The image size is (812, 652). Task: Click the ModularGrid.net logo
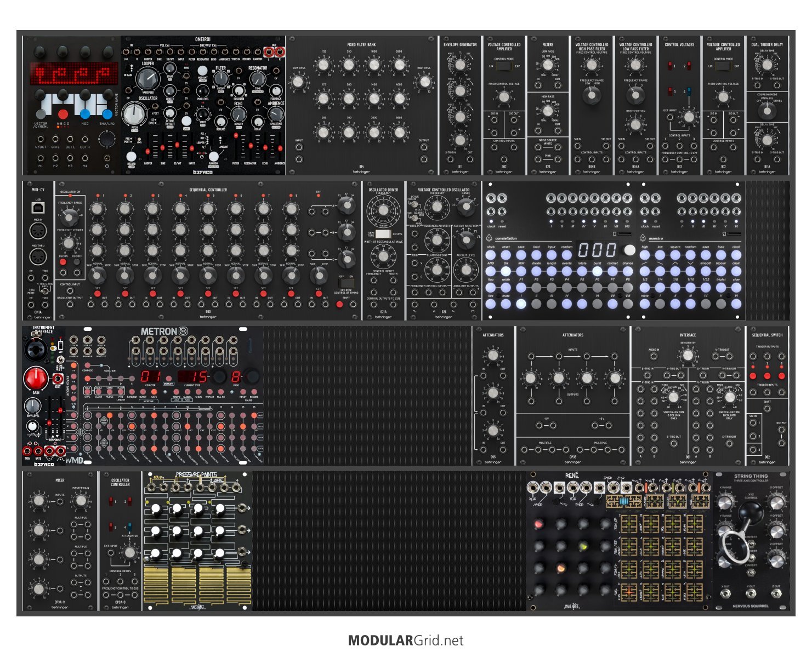pyautogui.click(x=406, y=640)
